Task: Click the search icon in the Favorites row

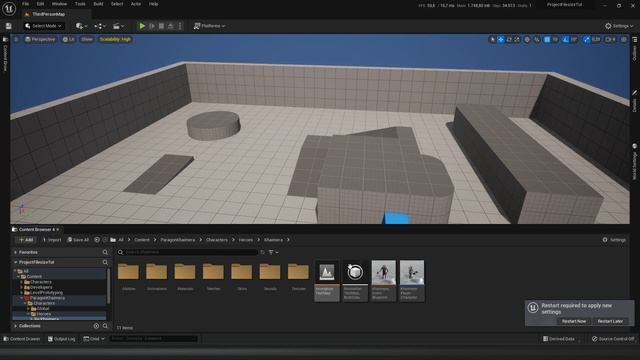Action: (x=105, y=253)
